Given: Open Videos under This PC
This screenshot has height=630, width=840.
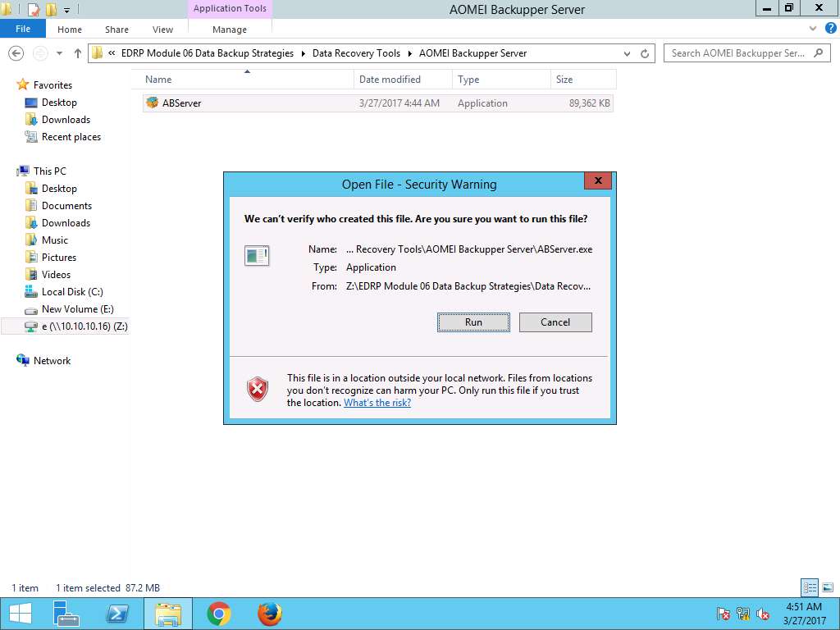Looking at the screenshot, I should pos(56,274).
